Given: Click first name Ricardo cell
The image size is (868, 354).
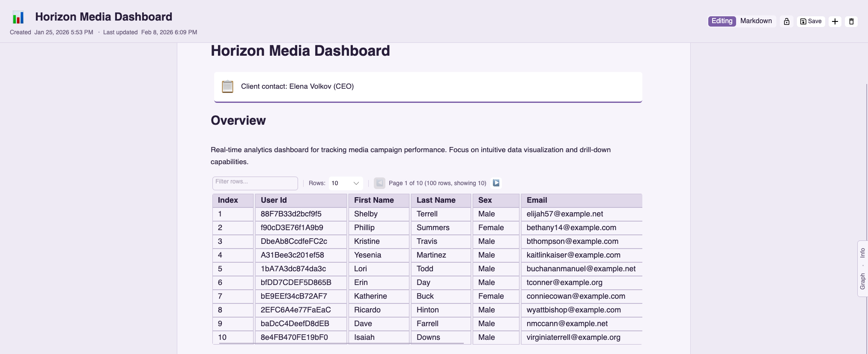Looking at the screenshot, I should coord(379,310).
